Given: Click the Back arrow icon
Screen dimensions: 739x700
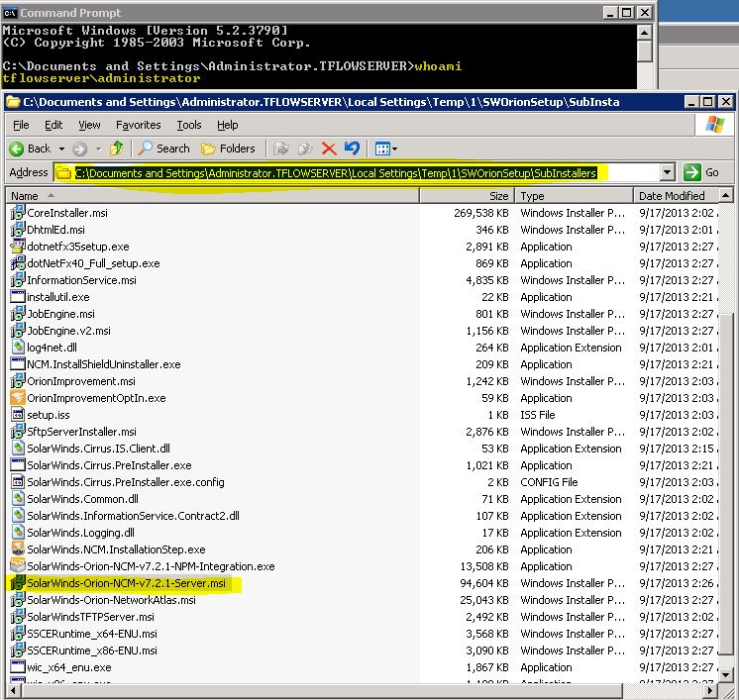Looking at the screenshot, I should (17, 149).
